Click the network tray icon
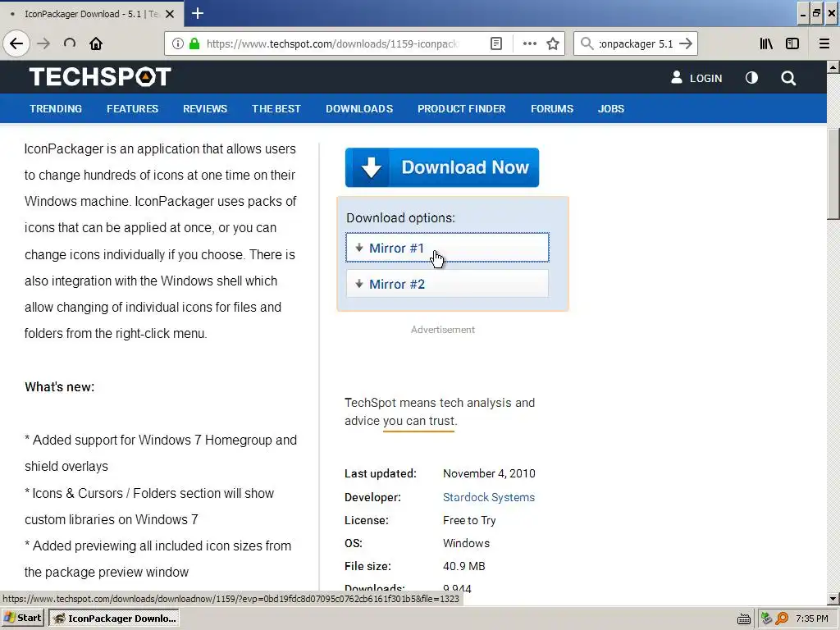This screenshot has width=840, height=630. coord(767,619)
